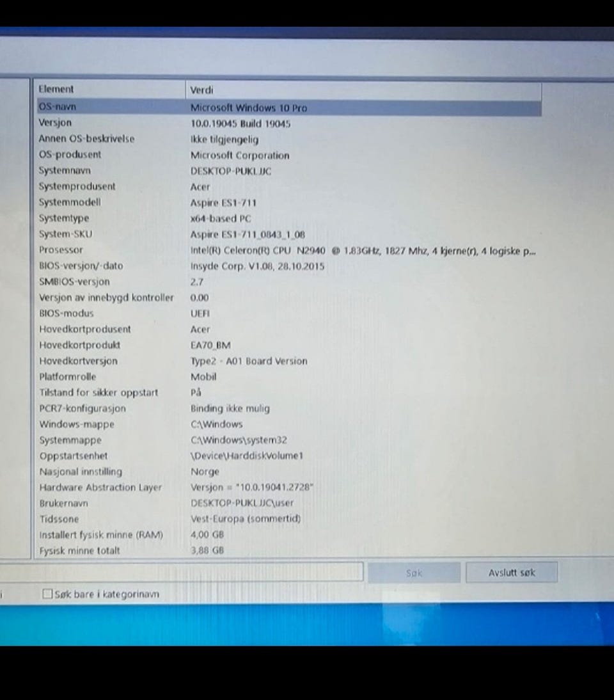Image resolution: width=614 pixels, height=700 pixels.
Task: Select the Hovedkortversjon row
Action: [x=289, y=361]
